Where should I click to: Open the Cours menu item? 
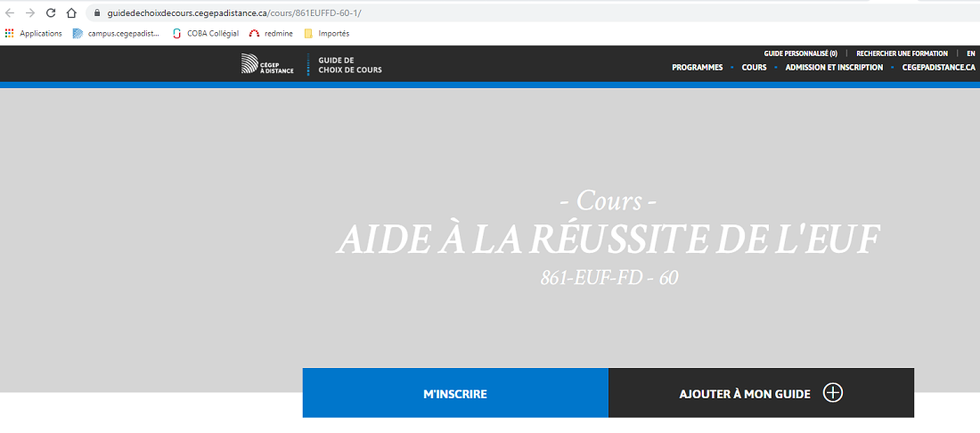point(754,68)
